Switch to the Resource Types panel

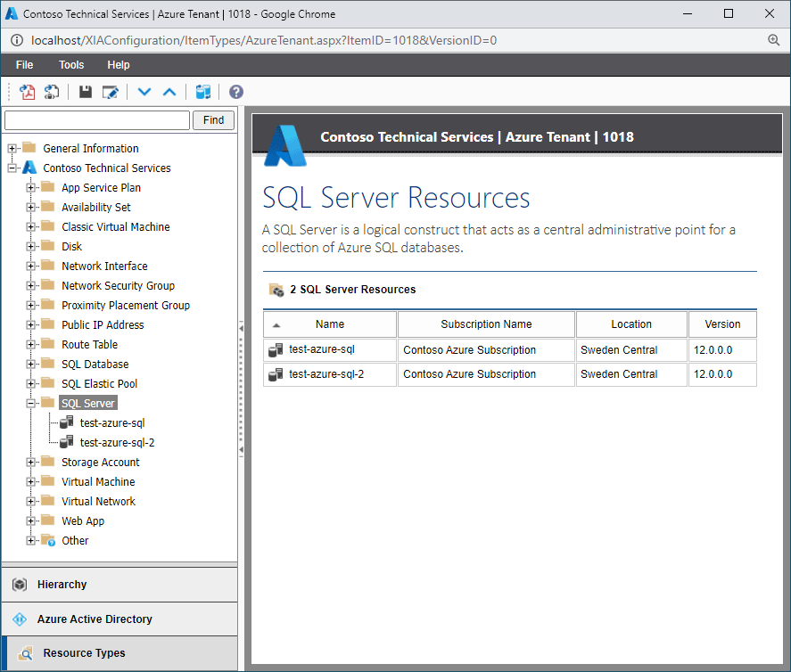(119, 653)
